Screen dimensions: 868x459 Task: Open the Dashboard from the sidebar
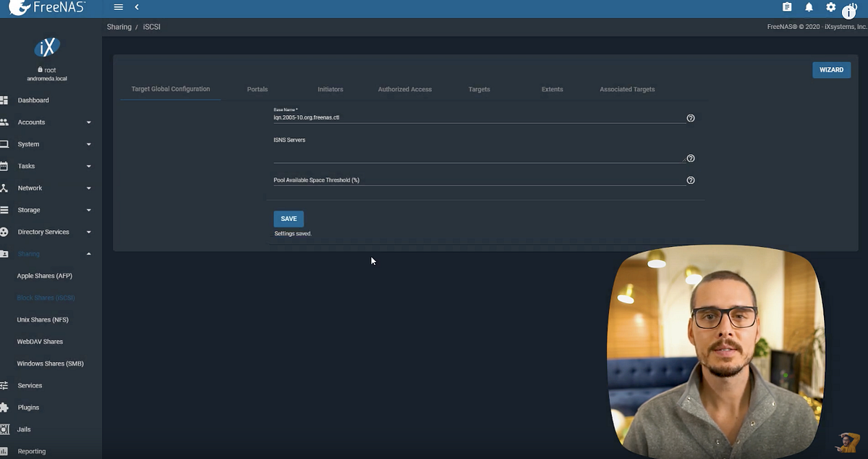coord(33,100)
